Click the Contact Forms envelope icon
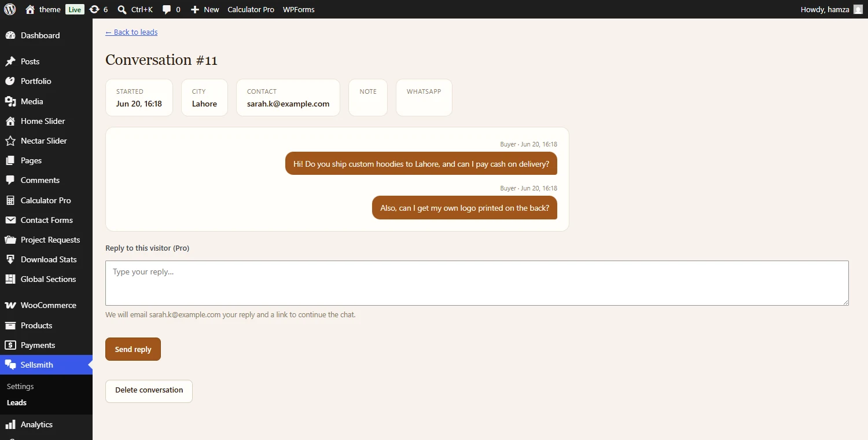 (10, 220)
